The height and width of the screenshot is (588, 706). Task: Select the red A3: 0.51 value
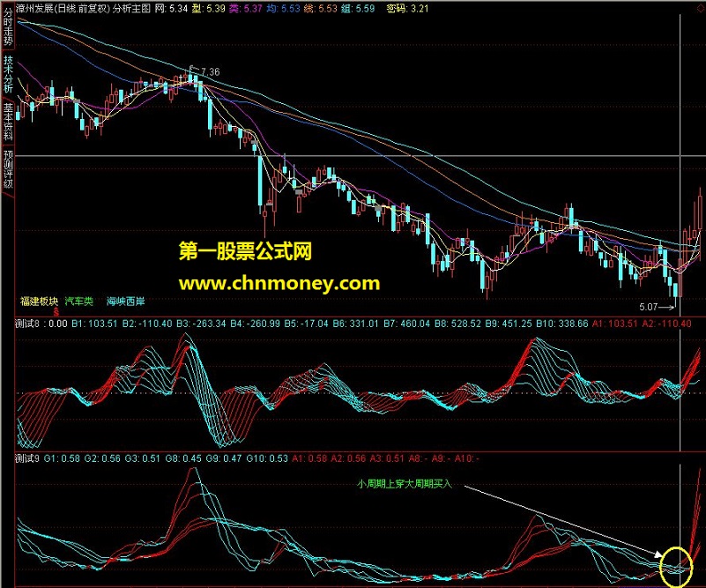387,458
